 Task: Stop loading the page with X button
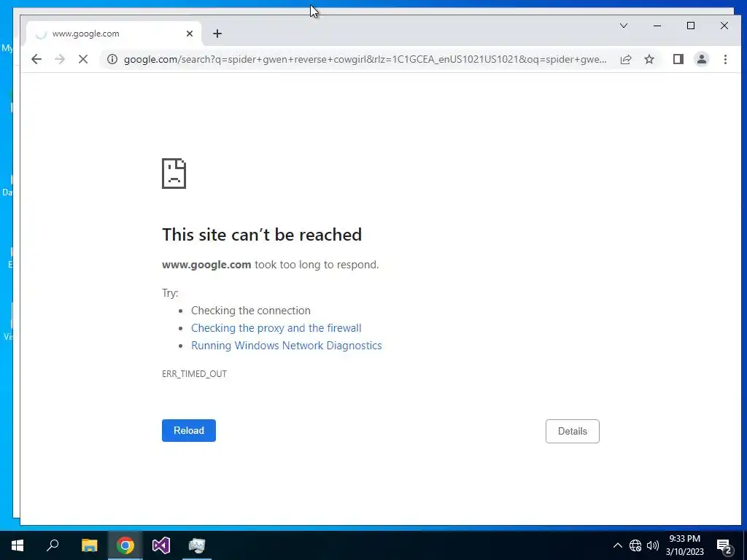point(83,59)
